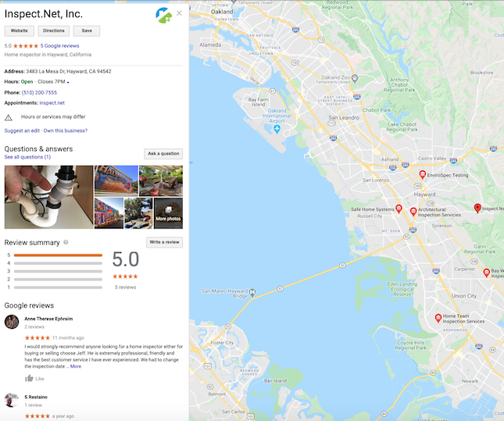
Task: Click Lake Chabot Regional Park label
Action: [402, 127]
